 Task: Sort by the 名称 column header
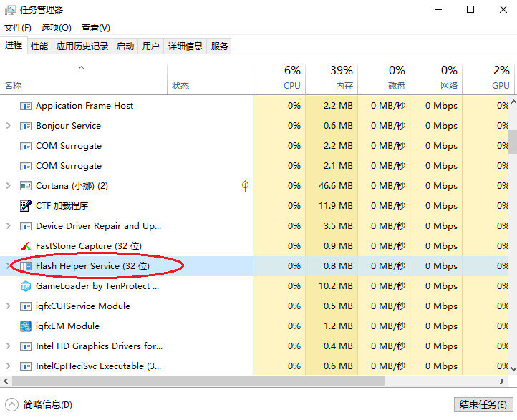pos(84,79)
